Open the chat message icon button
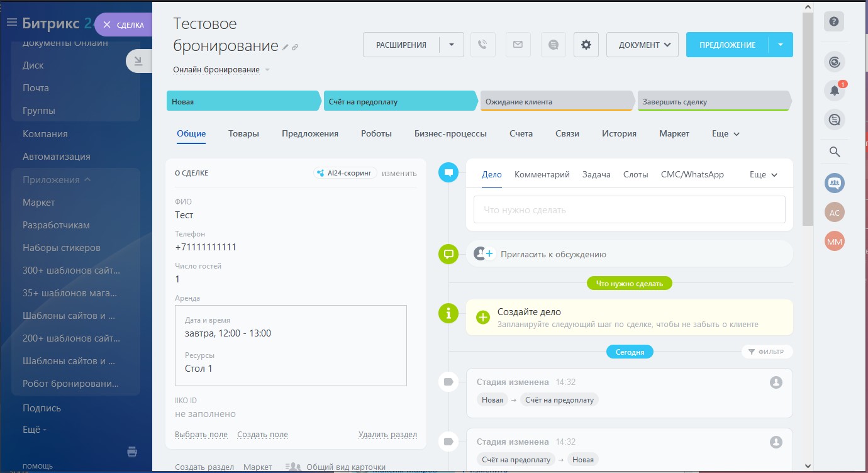The width and height of the screenshot is (868, 473). click(553, 45)
